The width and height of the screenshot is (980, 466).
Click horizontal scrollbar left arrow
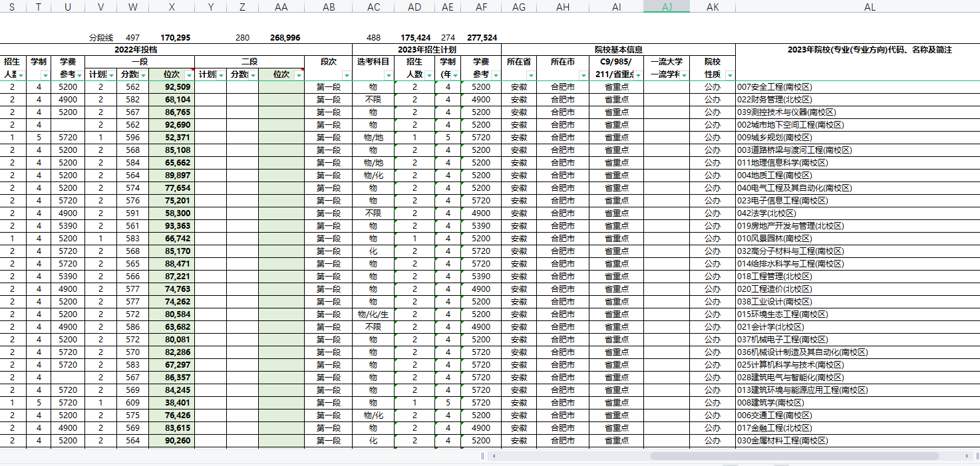coord(493,456)
